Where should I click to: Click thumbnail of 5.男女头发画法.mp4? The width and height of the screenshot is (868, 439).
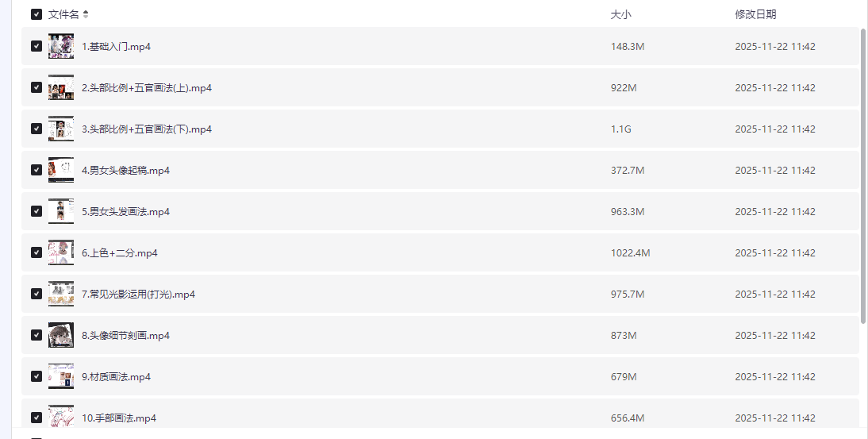[x=61, y=212]
